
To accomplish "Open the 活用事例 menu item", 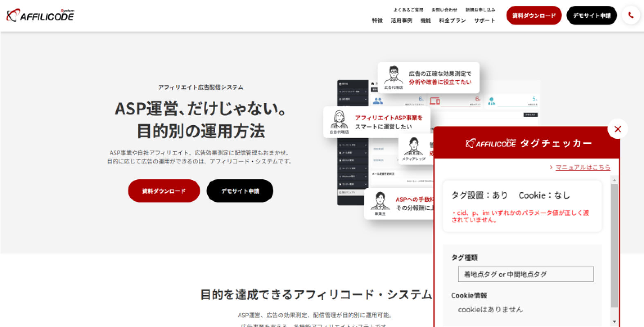I will tap(401, 20).
